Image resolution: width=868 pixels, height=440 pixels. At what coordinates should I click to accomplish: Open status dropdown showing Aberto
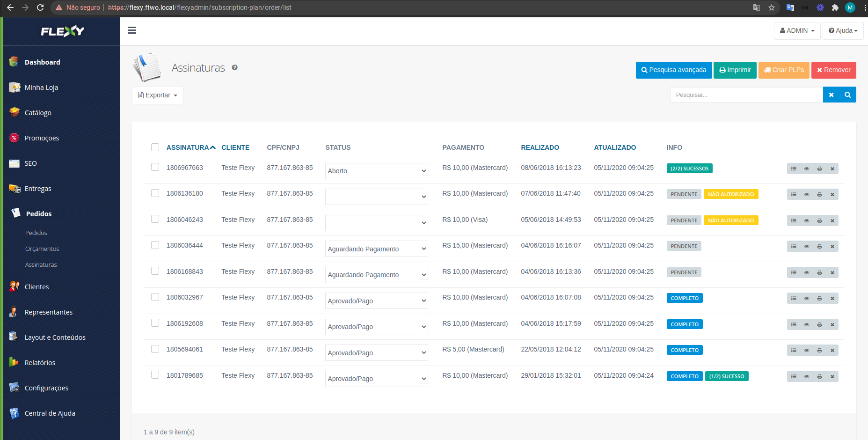pyautogui.click(x=376, y=171)
